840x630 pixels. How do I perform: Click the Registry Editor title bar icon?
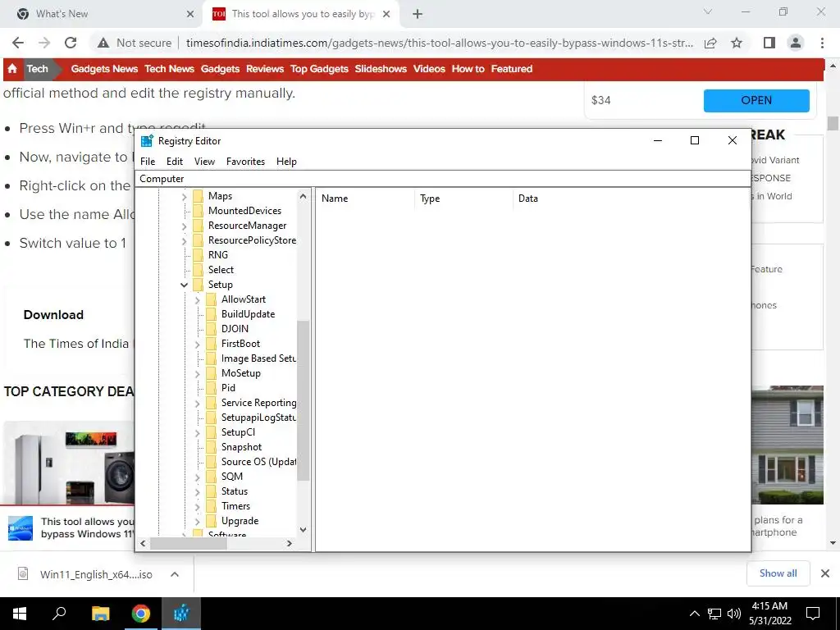147,141
